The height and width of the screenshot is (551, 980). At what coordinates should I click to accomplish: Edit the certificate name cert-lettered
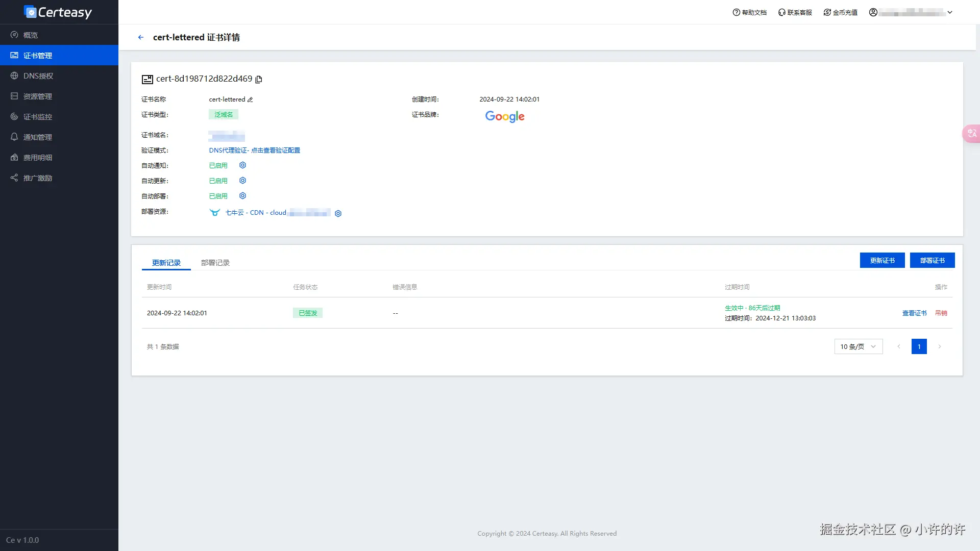pyautogui.click(x=250, y=99)
